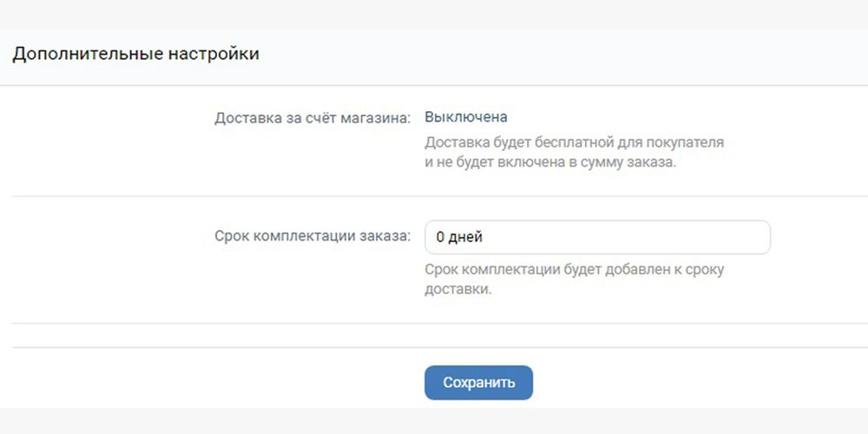The height and width of the screenshot is (434, 868).
Task: Toggle the Выключена delivery status link
Action: [x=466, y=117]
